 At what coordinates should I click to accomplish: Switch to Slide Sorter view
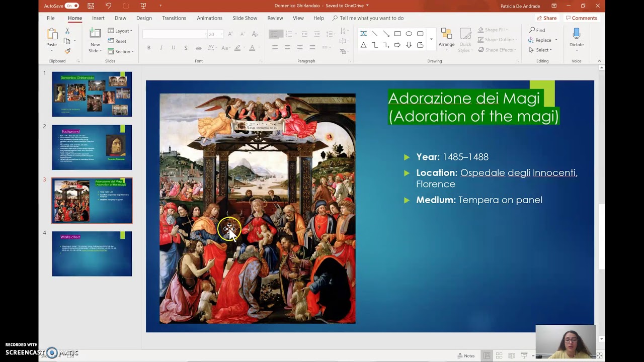coord(499,355)
